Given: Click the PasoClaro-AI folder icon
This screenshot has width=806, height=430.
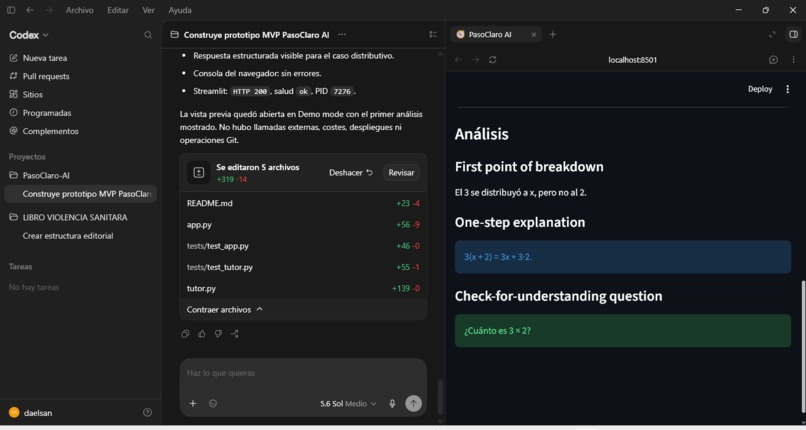Looking at the screenshot, I should 13,175.
